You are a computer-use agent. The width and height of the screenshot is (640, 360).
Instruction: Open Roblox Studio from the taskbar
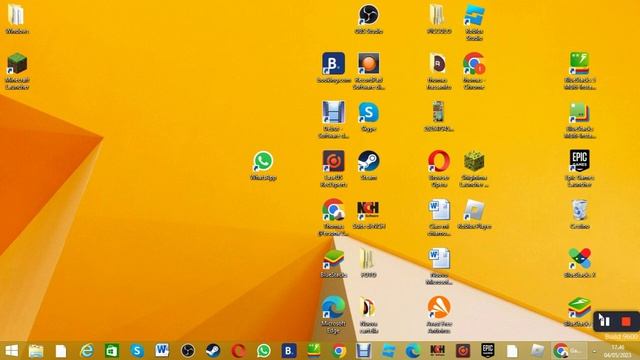pos(388,351)
